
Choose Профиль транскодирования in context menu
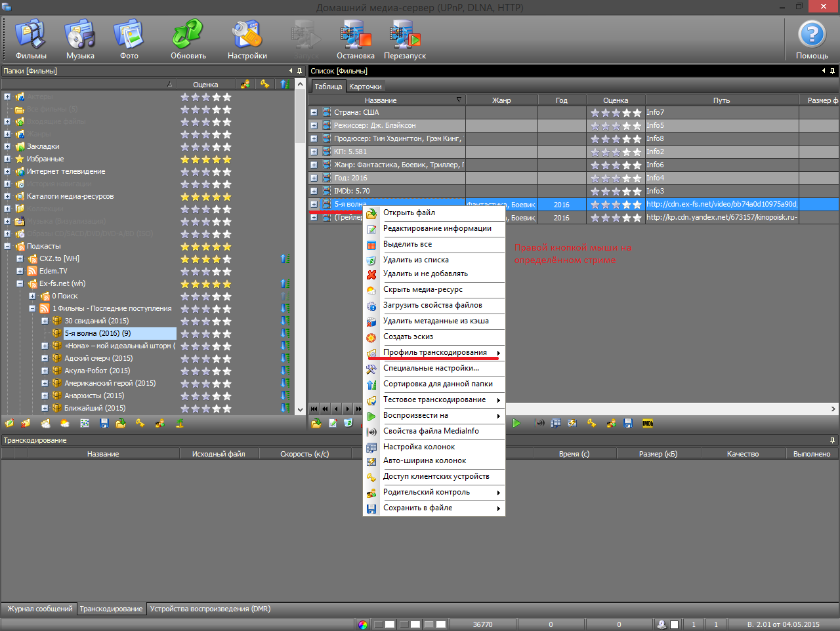pyautogui.click(x=434, y=353)
